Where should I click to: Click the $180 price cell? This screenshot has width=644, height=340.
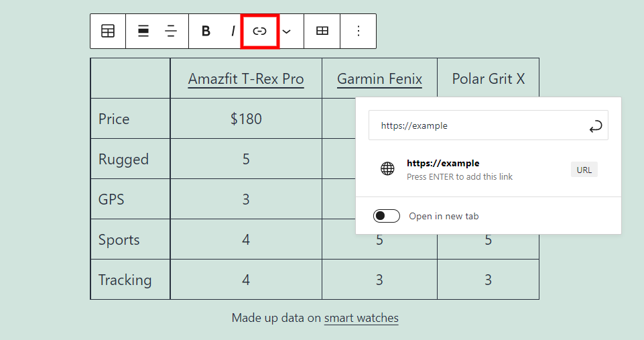pos(246,119)
